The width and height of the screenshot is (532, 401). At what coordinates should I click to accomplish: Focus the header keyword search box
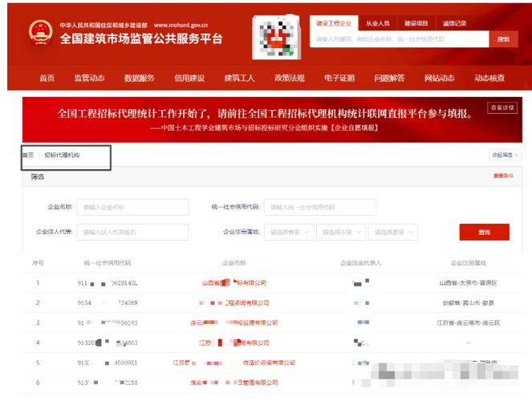click(400, 39)
